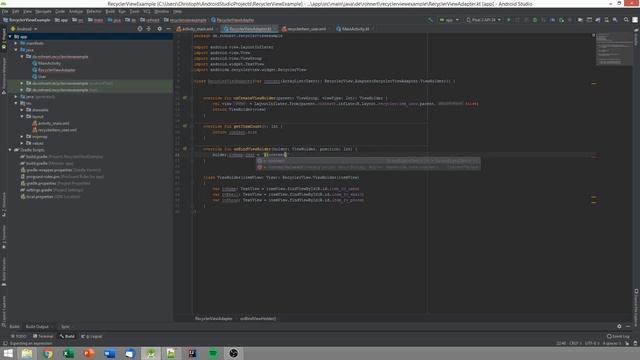Select the Sync tab in Build panel
The height and width of the screenshot is (360, 640).
[x=65, y=327]
